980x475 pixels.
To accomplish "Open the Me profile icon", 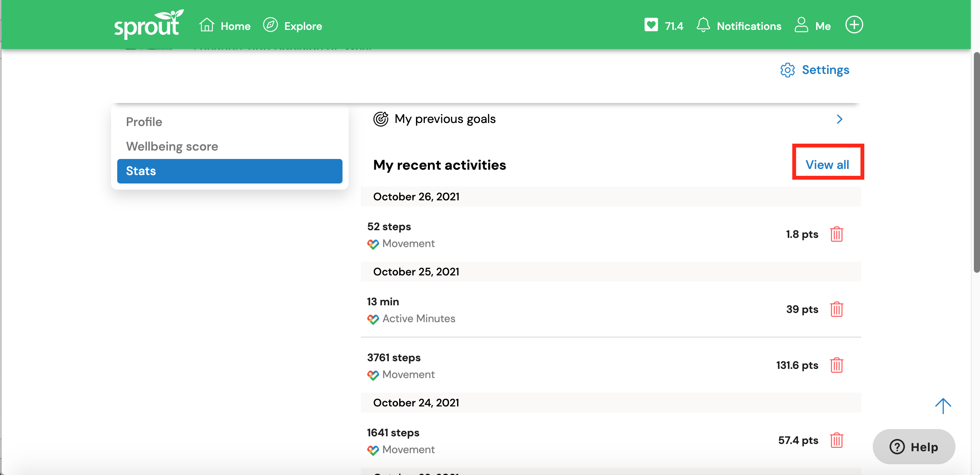I will pyautogui.click(x=801, y=25).
